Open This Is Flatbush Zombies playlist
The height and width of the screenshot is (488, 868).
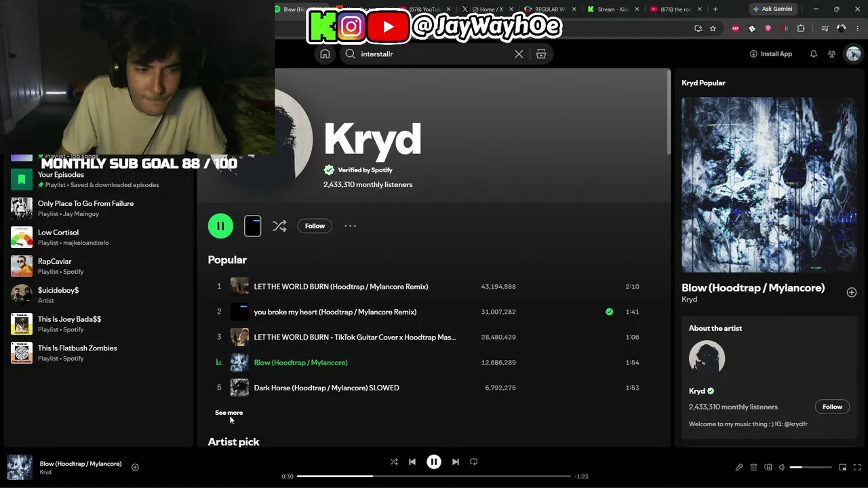(98, 353)
